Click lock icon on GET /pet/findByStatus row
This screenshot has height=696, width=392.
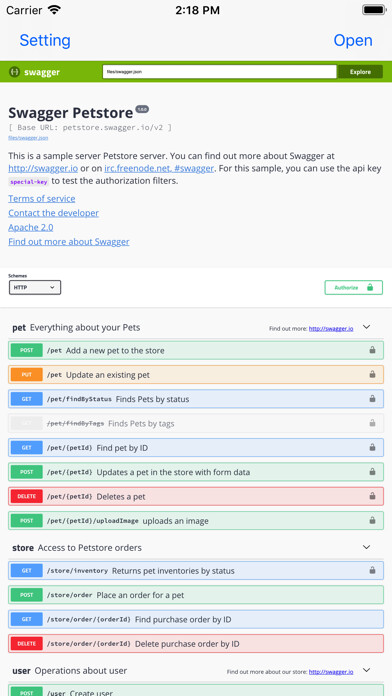coord(372,399)
